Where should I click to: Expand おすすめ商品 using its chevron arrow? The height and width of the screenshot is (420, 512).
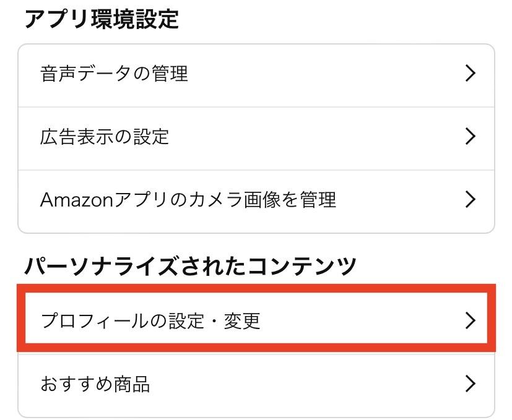coord(471,382)
